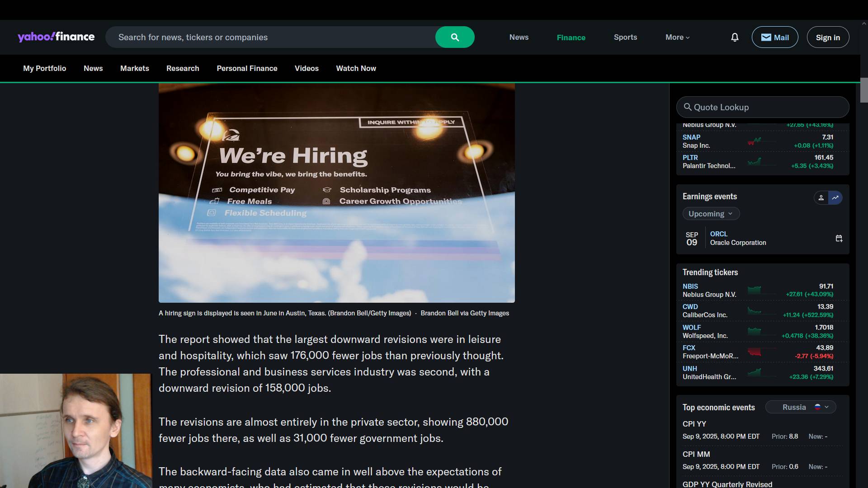Click the FCX red sparkline chart
The height and width of the screenshot is (488, 868).
(755, 352)
